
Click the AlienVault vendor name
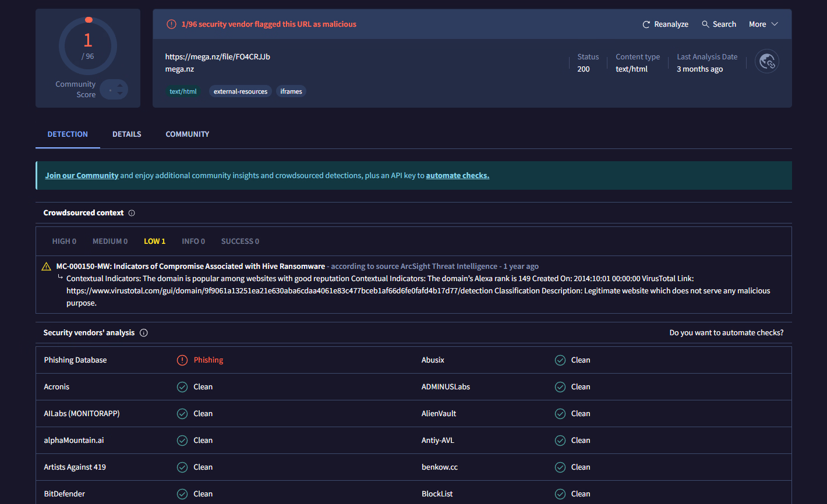pos(439,414)
